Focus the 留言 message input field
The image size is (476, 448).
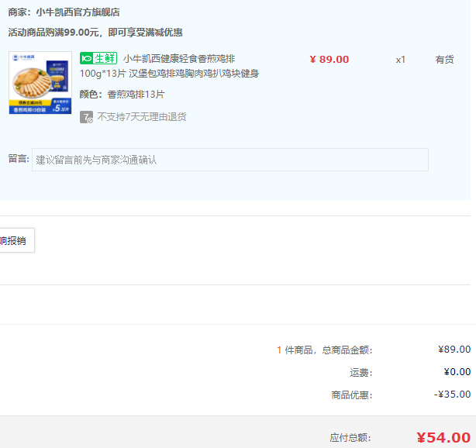point(230,160)
